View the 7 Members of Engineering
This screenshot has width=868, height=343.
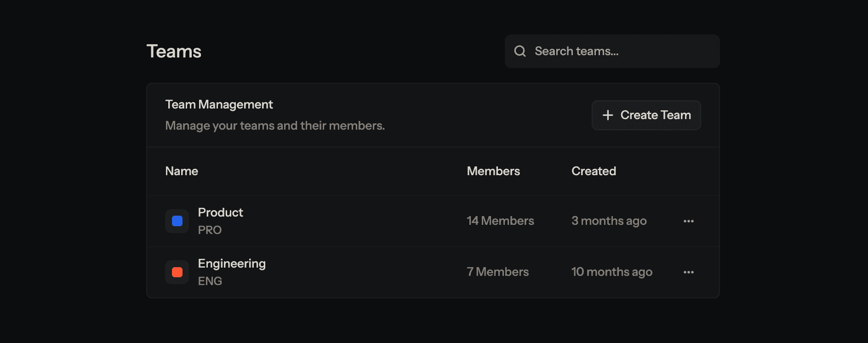pos(497,272)
